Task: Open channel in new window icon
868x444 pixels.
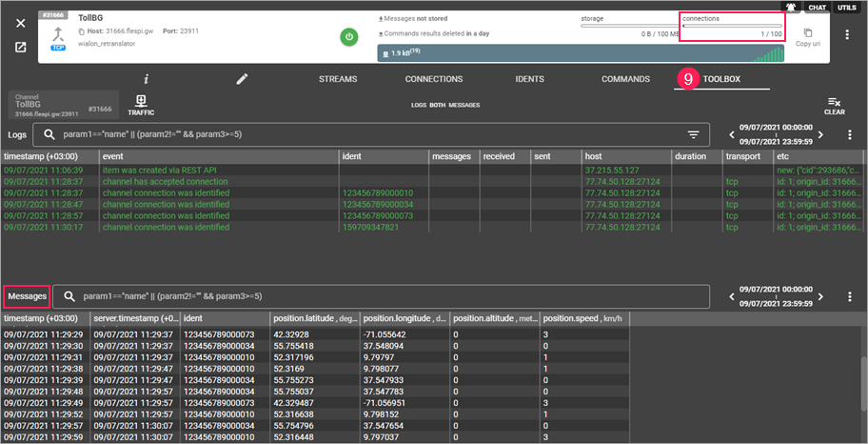Action: point(20,48)
